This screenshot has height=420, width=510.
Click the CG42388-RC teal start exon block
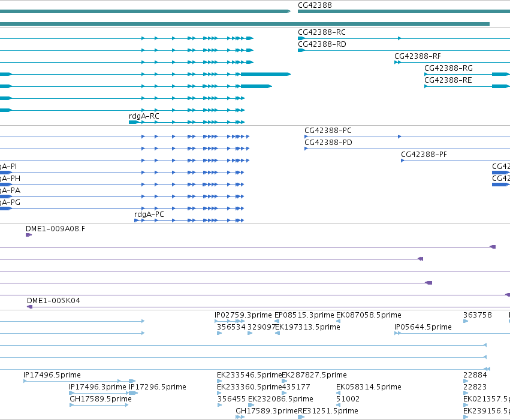pos(301,38)
